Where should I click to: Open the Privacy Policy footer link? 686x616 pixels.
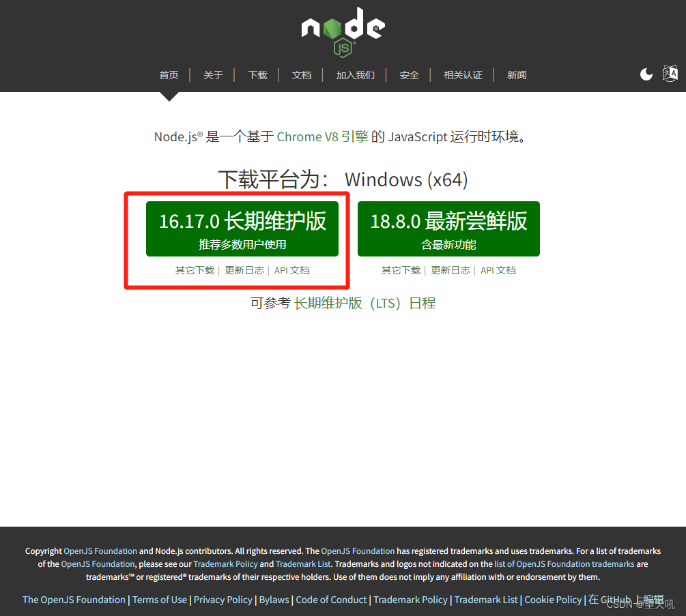pos(223,600)
